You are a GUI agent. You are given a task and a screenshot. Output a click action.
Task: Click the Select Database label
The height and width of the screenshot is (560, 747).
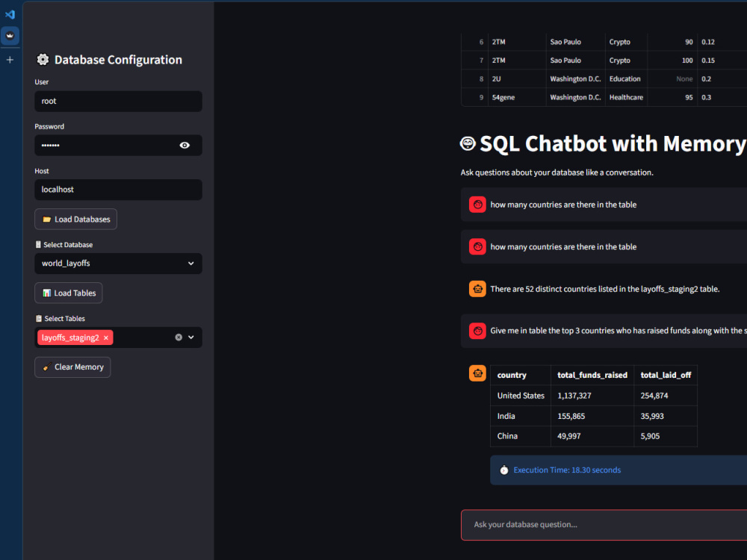point(68,245)
